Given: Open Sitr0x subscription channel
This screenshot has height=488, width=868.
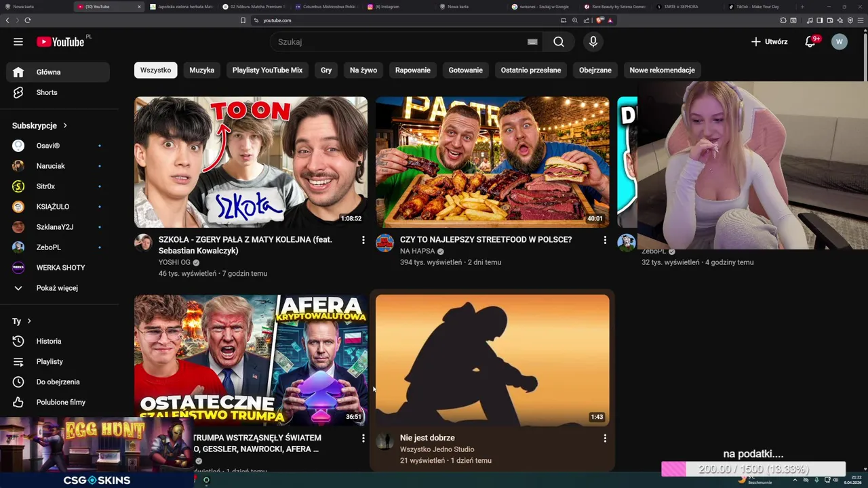Looking at the screenshot, I should (x=58, y=186).
